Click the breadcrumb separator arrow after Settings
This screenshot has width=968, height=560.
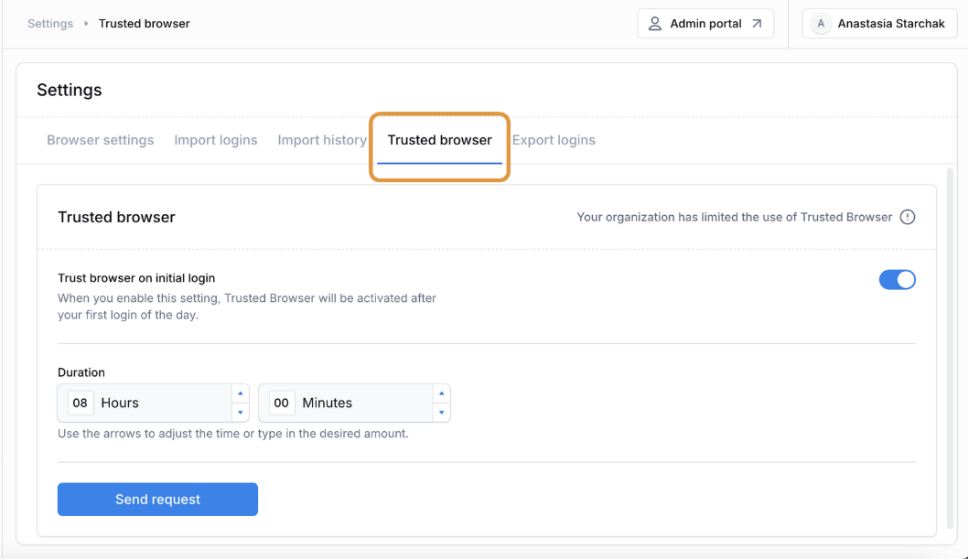tap(86, 24)
